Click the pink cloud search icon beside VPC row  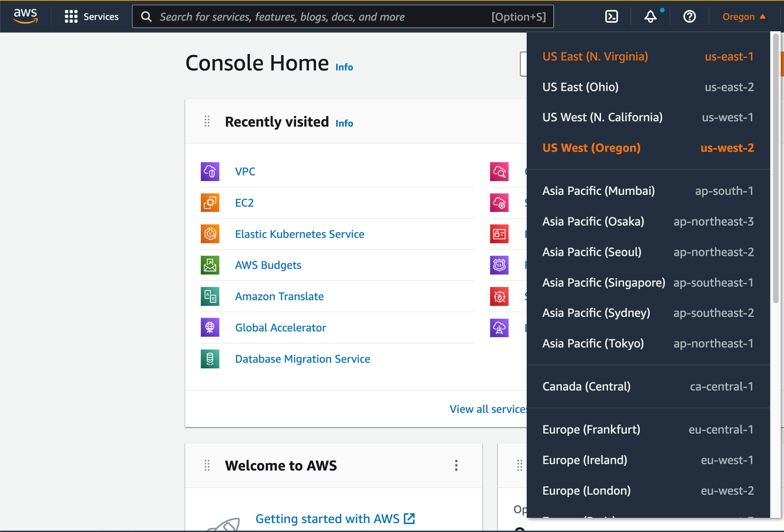click(499, 172)
